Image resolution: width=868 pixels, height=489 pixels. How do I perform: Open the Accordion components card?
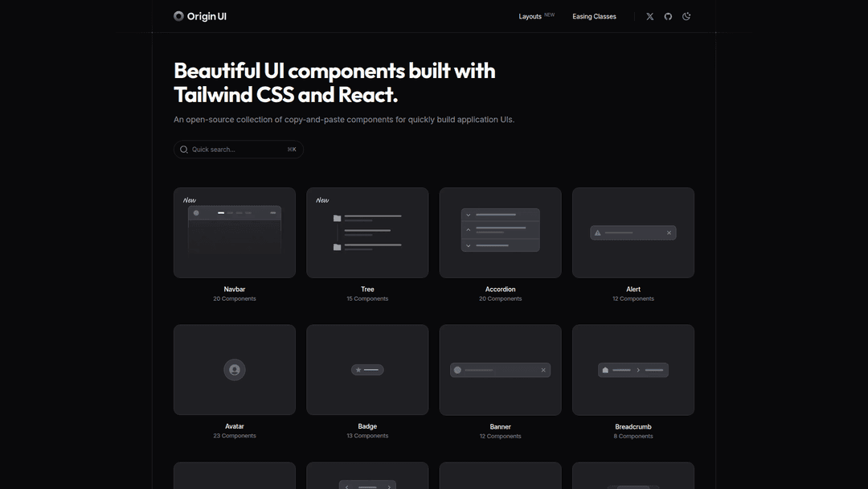point(500,232)
